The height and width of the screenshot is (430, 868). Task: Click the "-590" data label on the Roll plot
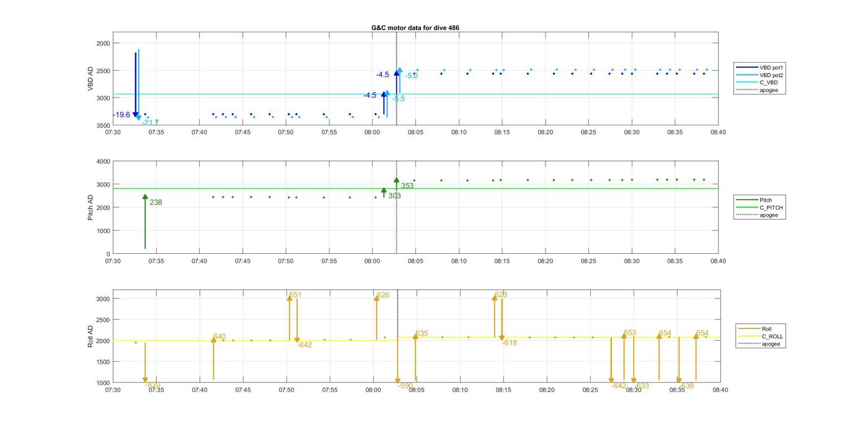coord(405,386)
